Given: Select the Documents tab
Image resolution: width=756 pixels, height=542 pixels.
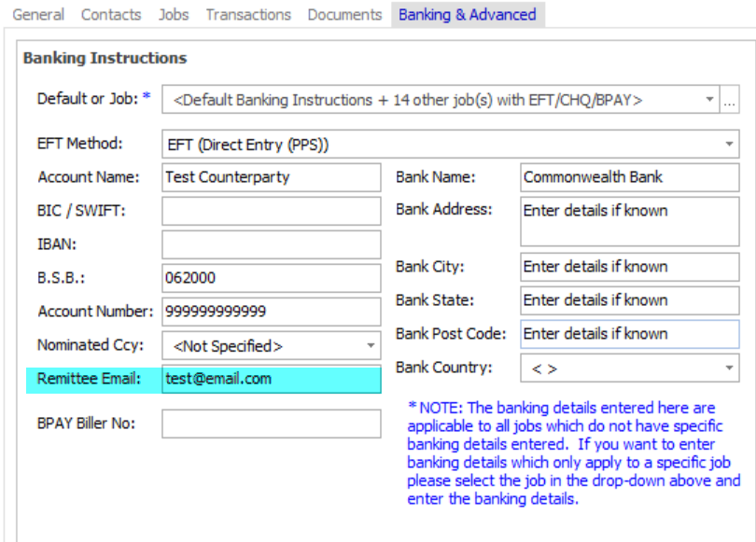Looking at the screenshot, I should coord(344,14).
